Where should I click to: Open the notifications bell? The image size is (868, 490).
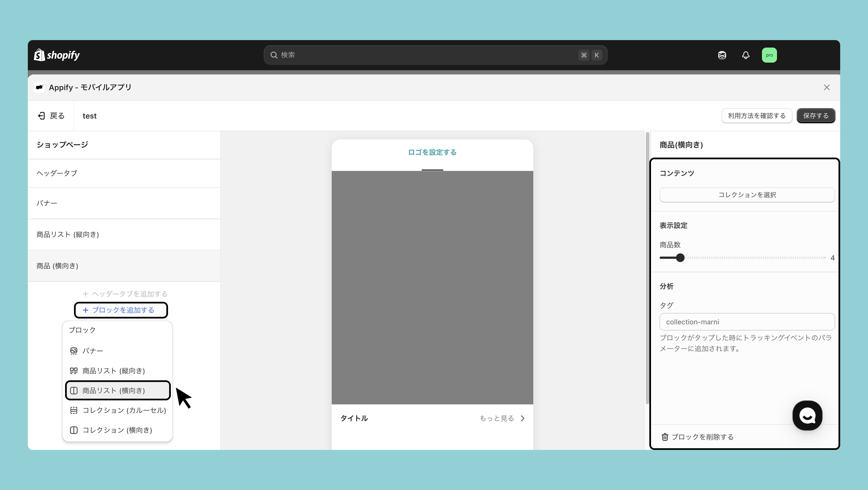(746, 55)
